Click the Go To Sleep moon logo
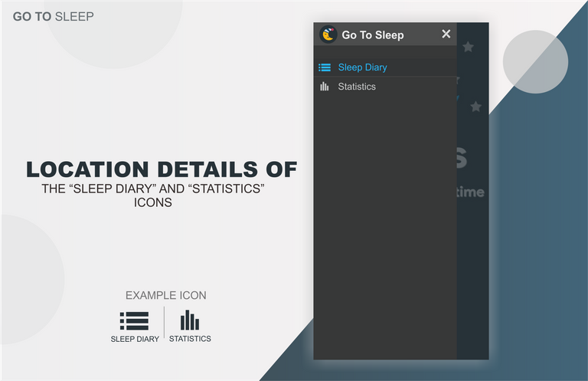This screenshot has height=381, width=588. (328, 34)
